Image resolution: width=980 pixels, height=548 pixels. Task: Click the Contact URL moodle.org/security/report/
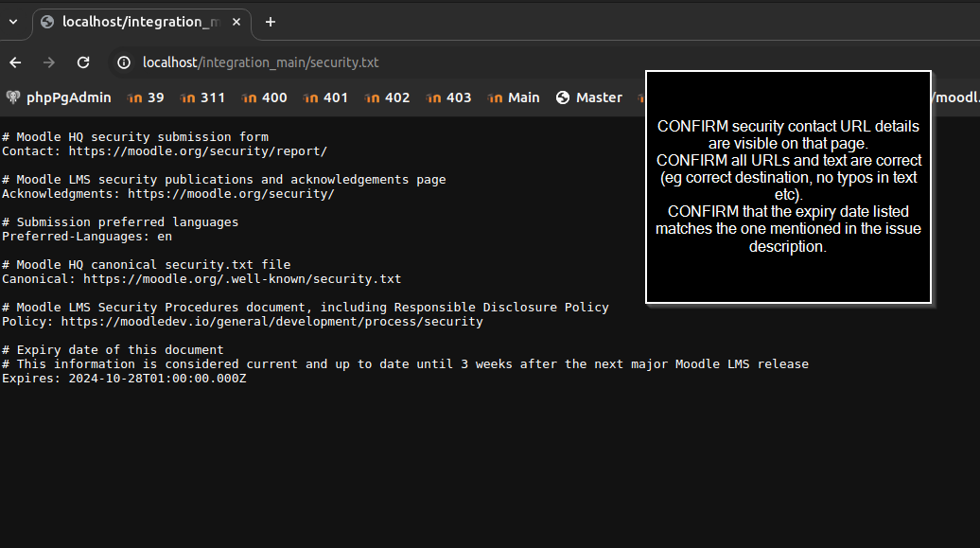(x=198, y=151)
